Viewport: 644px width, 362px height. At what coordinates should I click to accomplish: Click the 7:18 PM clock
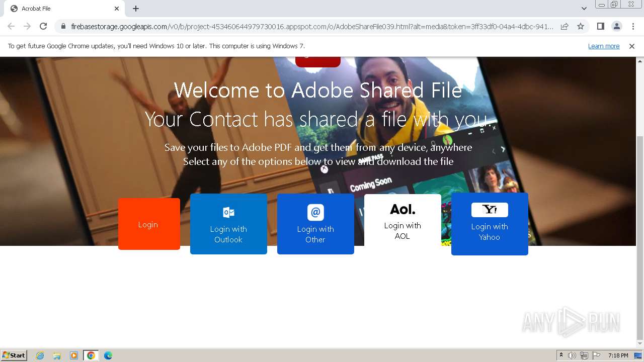[x=618, y=355]
